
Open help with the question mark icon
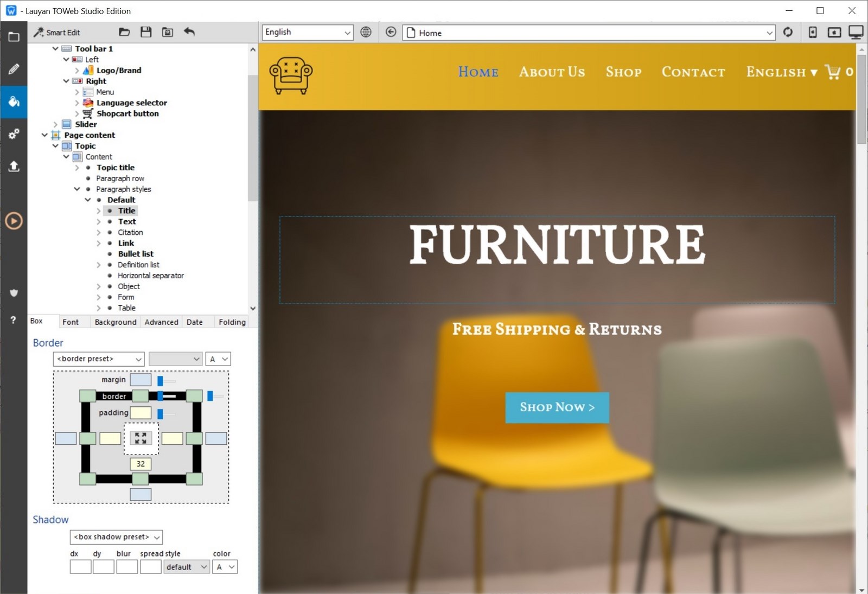(14, 320)
